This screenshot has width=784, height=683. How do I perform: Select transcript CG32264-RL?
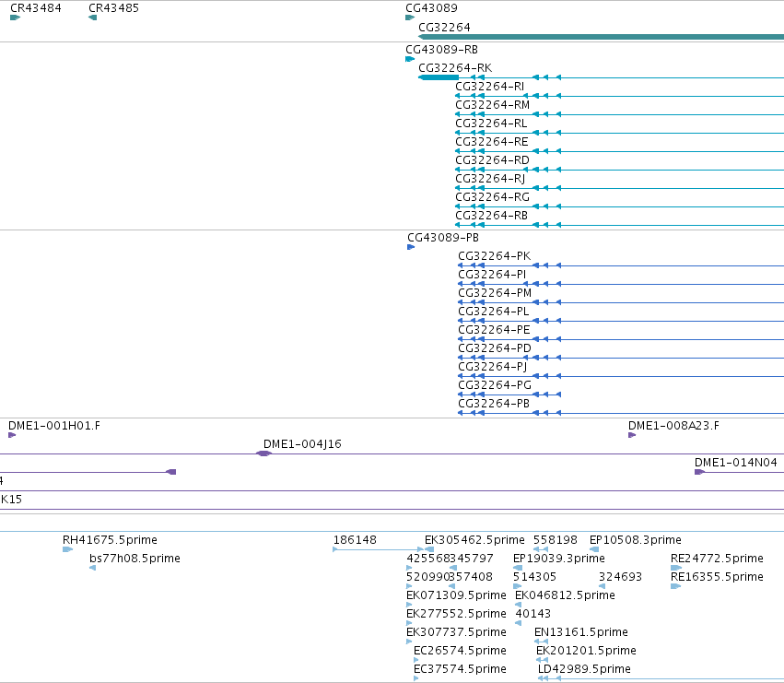(x=491, y=124)
